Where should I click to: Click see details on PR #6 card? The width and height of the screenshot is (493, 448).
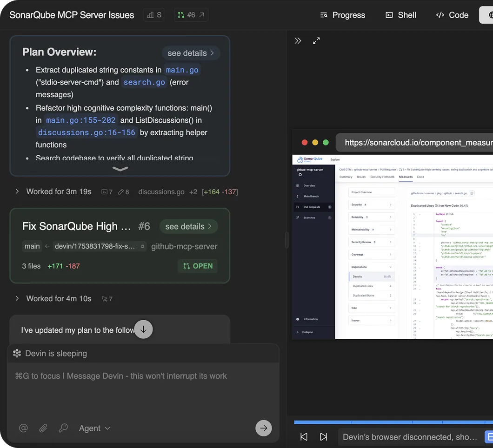coord(188,226)
